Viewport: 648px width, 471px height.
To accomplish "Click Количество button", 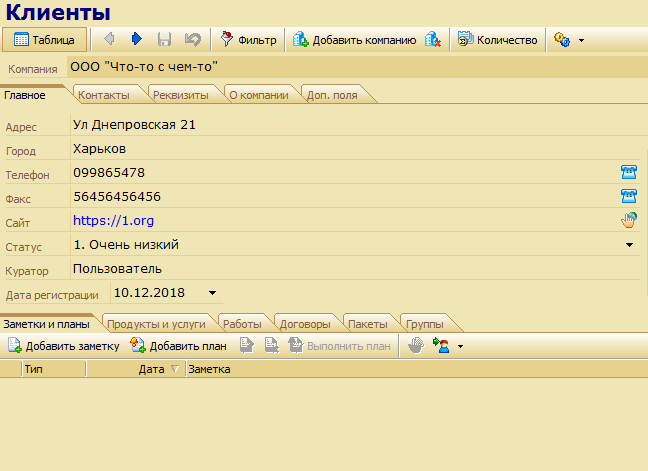I will pos(497,40).
